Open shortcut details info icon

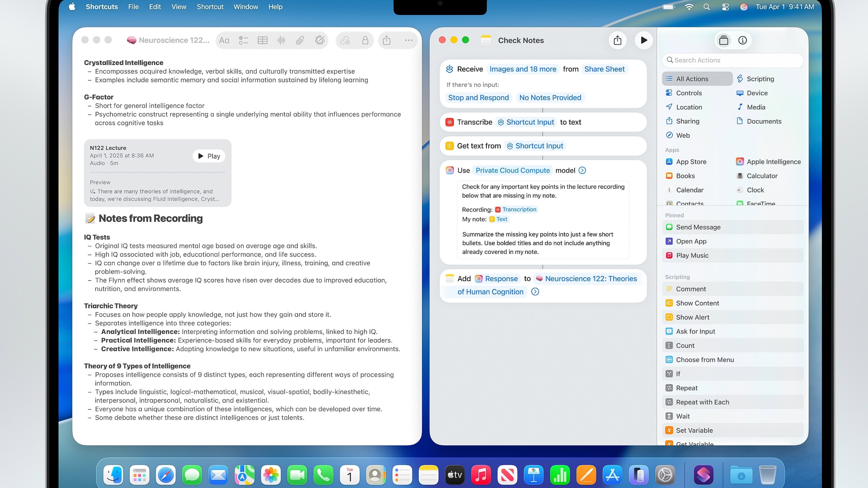click(x=743, y=40)
